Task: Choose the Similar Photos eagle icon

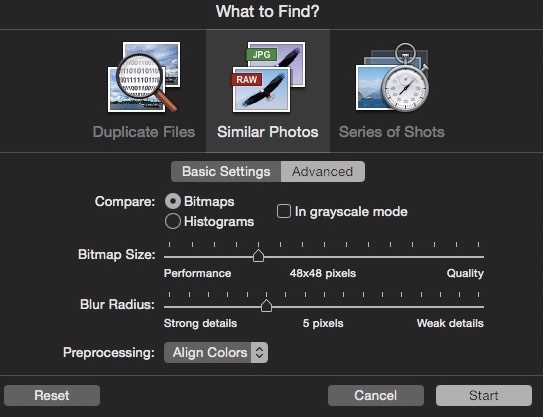Action: 268,77
